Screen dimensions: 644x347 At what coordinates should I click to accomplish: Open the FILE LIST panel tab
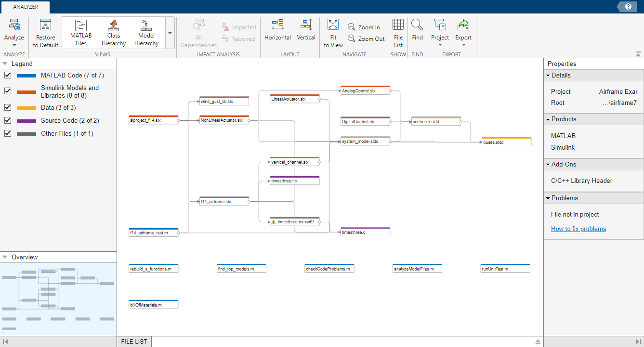point(133,341)
